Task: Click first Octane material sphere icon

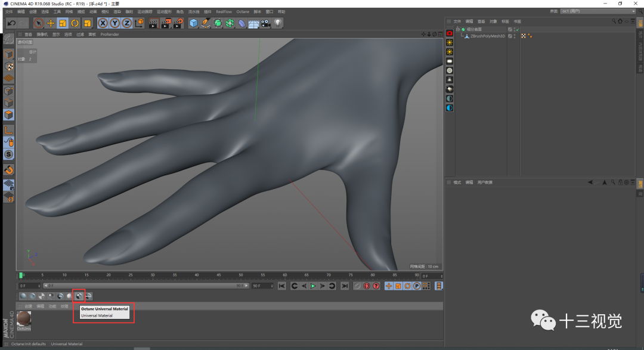Action: coord(23,296)
